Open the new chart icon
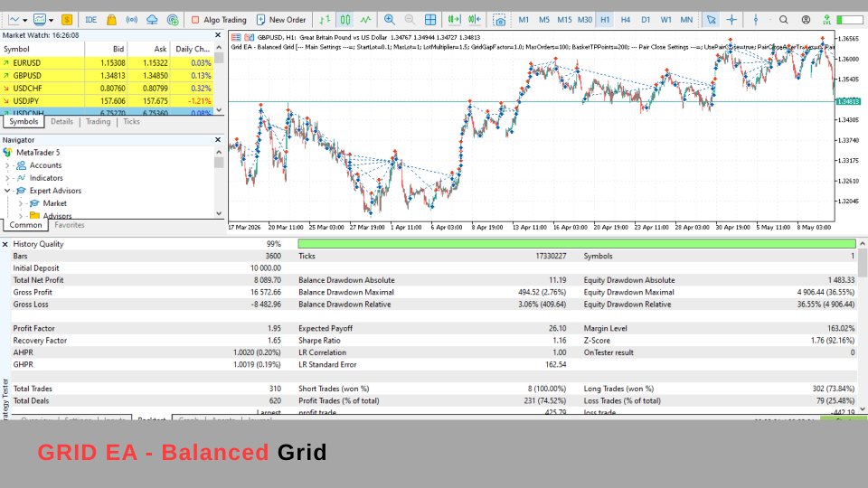Viewport: 868px width, 488px height. (x=14, y=20)
